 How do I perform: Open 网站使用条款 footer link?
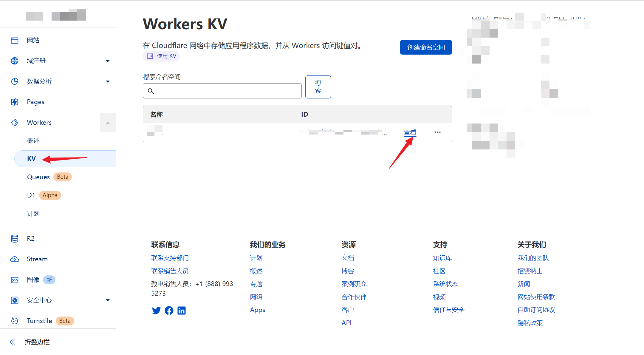point(536,297)
